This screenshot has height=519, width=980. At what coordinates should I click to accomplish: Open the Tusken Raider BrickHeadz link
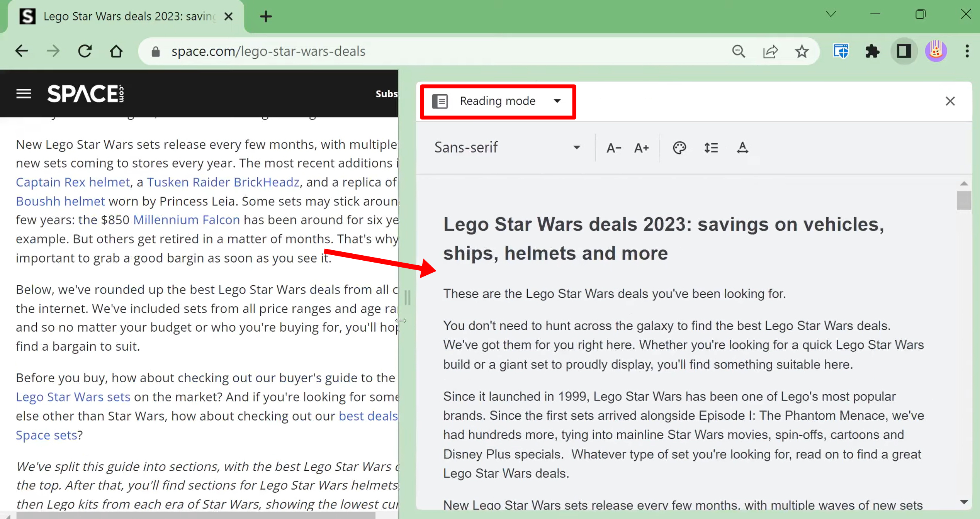coord(223,182)
